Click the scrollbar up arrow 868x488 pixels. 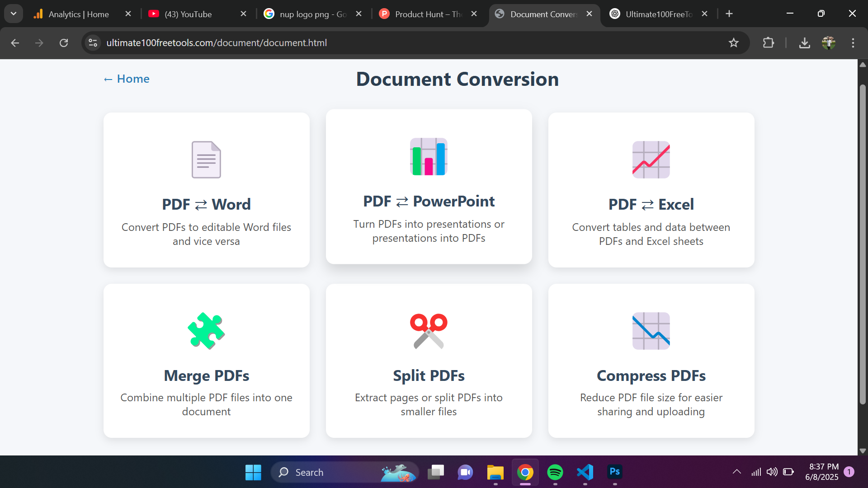click(863, 64)
